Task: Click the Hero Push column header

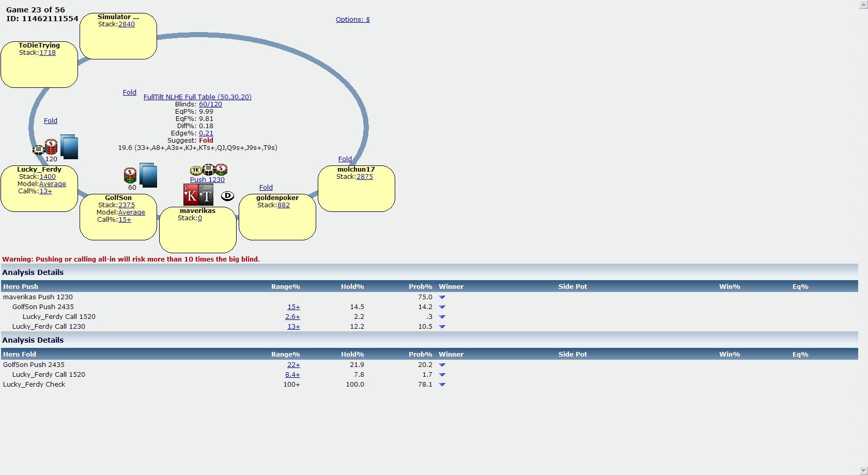Action: [x=21, y=286]
